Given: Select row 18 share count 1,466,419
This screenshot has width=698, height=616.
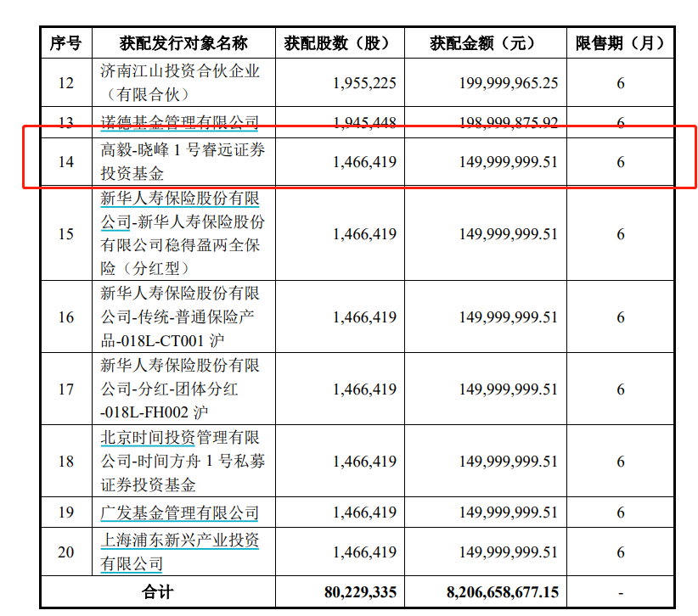Looking at the screenshot, I should tap(364, 462).
